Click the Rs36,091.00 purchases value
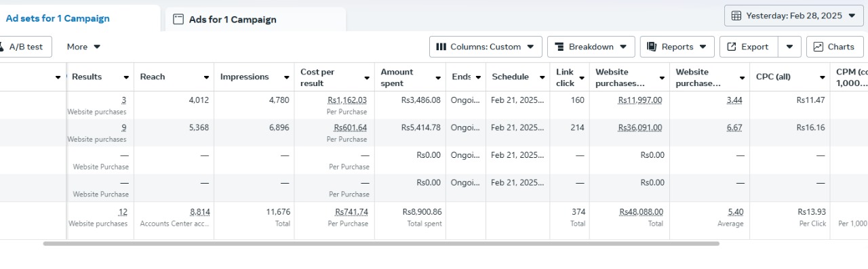Image resolution: width=868 pixels, height=269 pixels. pos(640,127)
